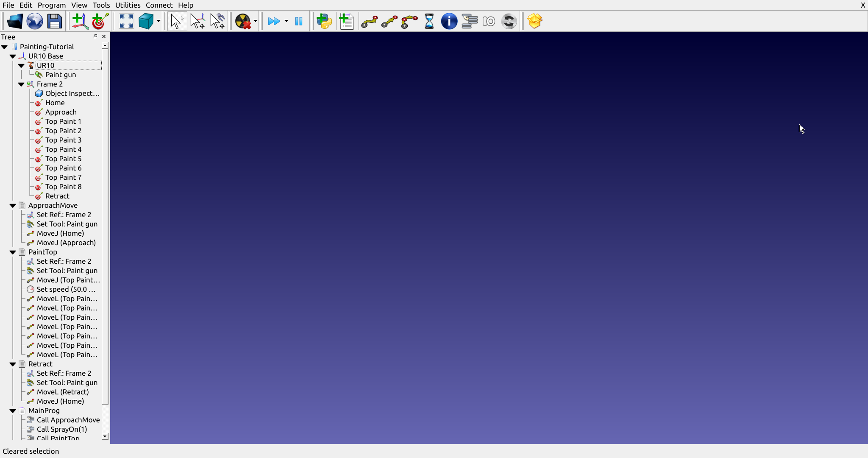
Task: Open the Connect menu
Action: coord(159,5)
